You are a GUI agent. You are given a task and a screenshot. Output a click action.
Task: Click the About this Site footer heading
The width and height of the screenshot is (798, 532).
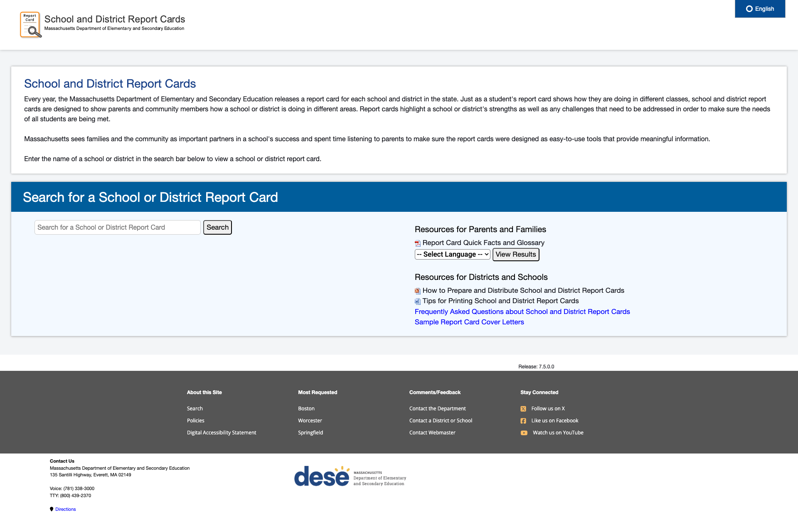point(204,392)
